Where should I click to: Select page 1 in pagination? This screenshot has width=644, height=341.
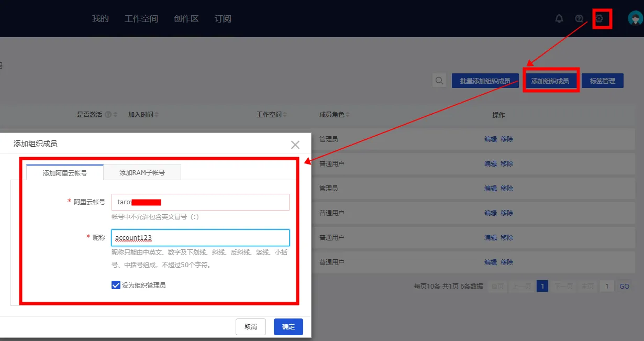pos(542,287)
